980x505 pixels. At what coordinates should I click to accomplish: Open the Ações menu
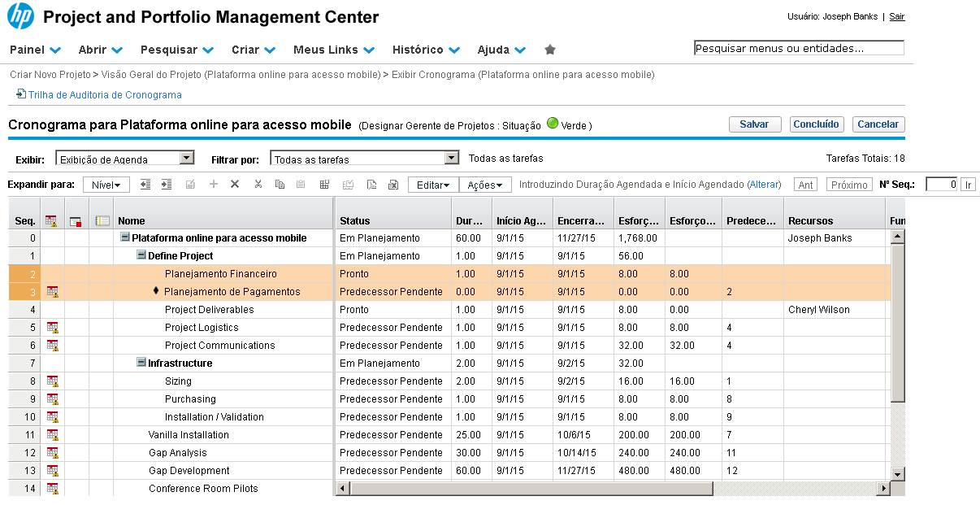[485, 185]
